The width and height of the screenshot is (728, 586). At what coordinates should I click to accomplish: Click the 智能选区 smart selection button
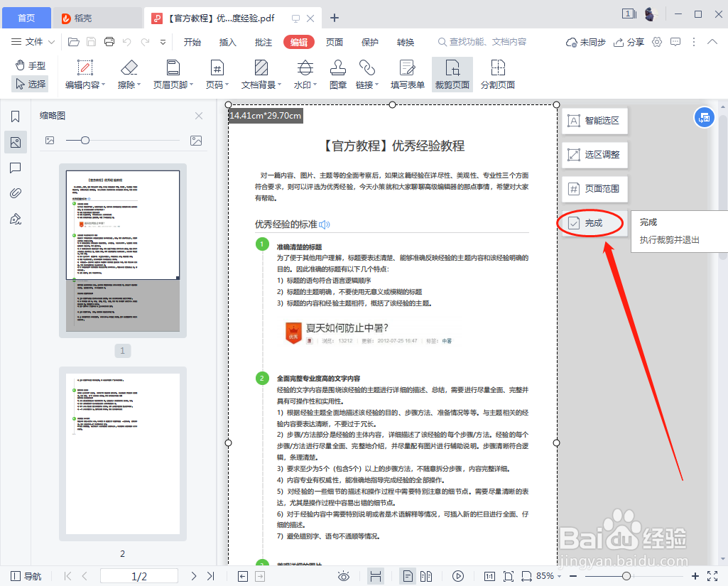tap(594, 121)
